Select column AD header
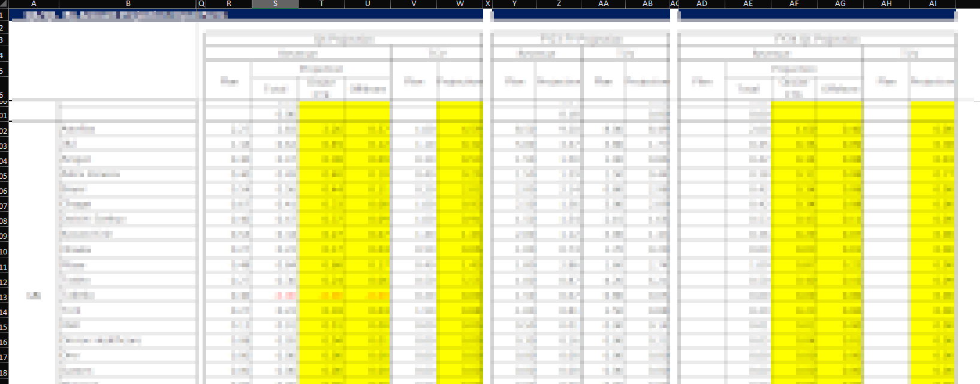Viewport: 980px width, 384px height. point(702,4)
